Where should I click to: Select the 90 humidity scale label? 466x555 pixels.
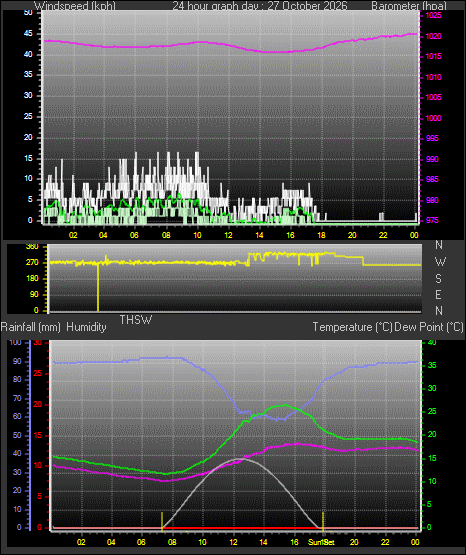pos(17,361)
